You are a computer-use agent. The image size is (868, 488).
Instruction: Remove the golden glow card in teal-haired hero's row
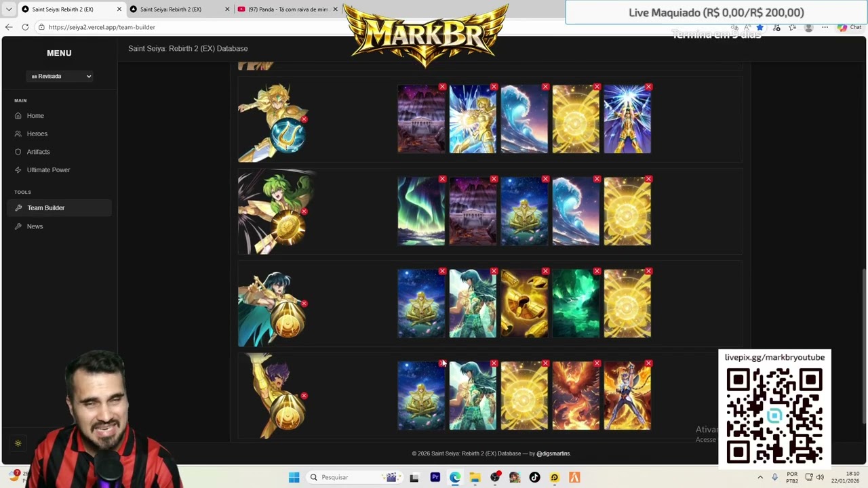pyautogui.click(x=648, y=271)
